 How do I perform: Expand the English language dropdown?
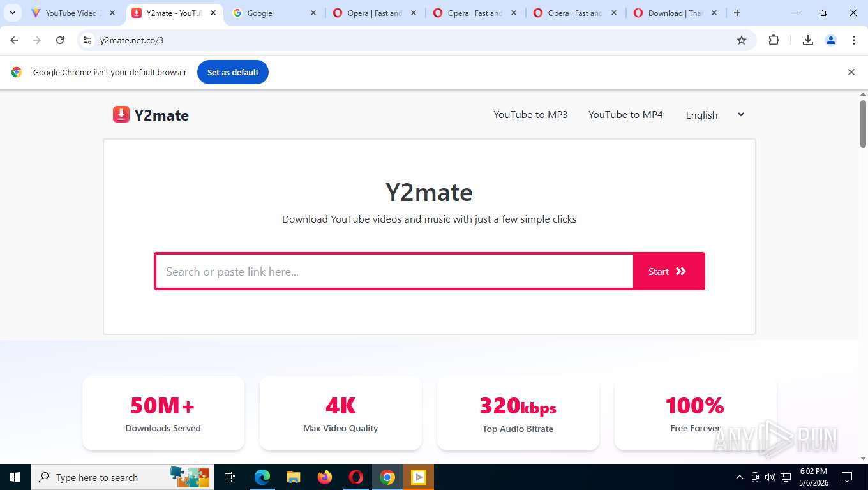point(715,115)
